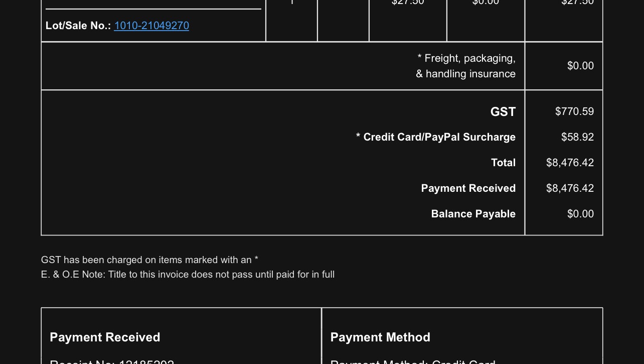Click the Balance Payable label
Viewport: 644px width, 364px height.
pos(473,214)
